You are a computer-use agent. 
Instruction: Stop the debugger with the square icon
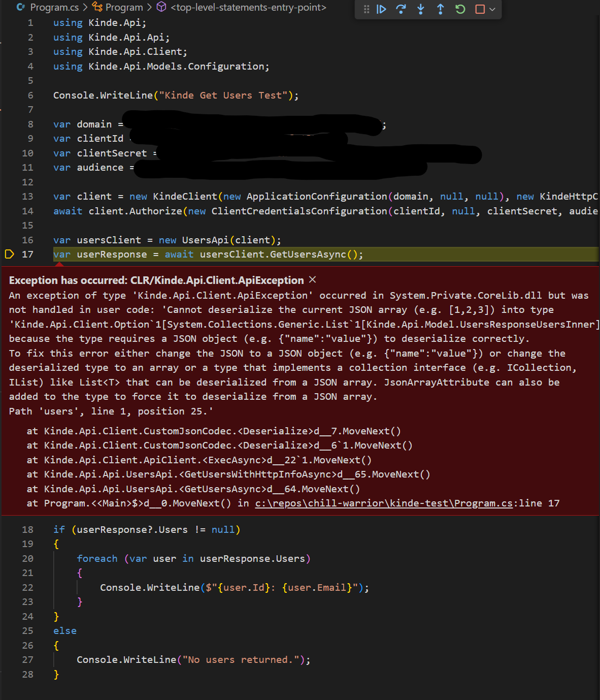point(480,9)
